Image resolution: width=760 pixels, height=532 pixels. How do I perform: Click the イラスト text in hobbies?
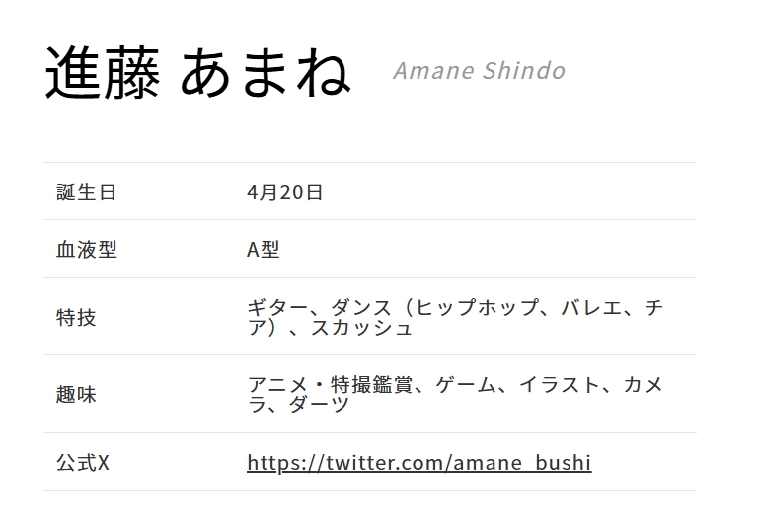point(560,384)
